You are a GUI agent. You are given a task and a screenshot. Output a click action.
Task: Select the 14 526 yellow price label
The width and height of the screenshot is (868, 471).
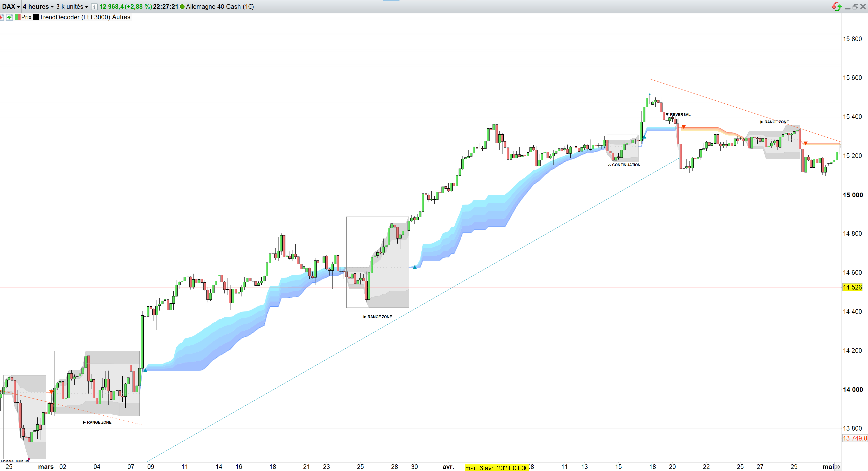coord(852,287)
